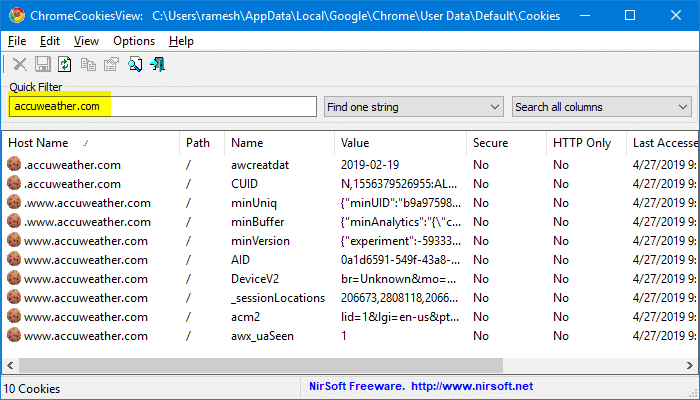This screenshot has width=700, height=400.
Task: Click the Exit door toolbar icon
Action: click(x=158, y=64)
